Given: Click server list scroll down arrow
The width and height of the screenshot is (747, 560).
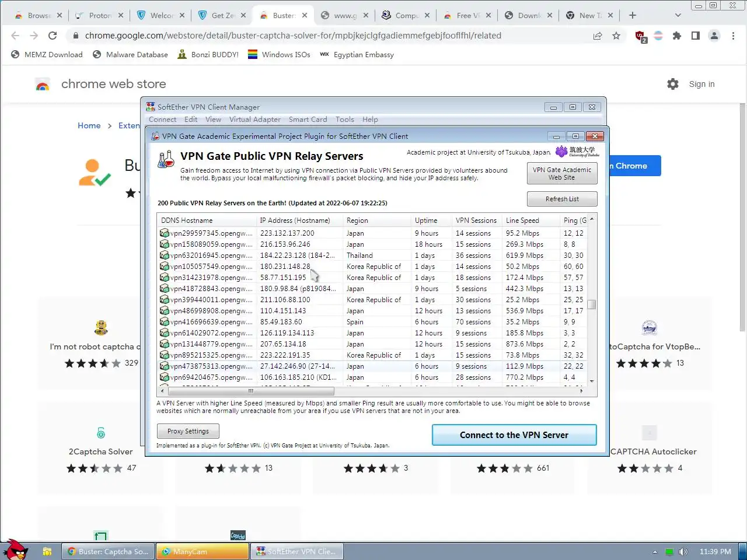Looking at the screenshot, I should [x=592, y=381].
